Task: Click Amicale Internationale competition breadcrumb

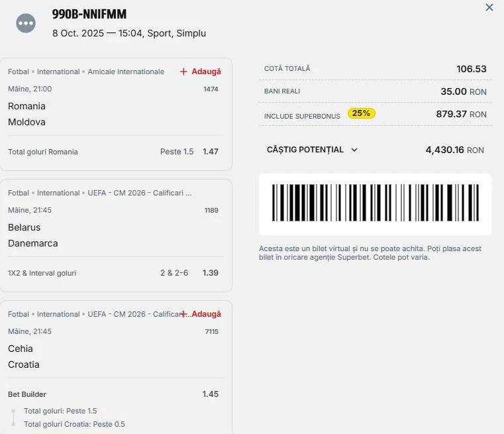Action: [x=126, y=72]
